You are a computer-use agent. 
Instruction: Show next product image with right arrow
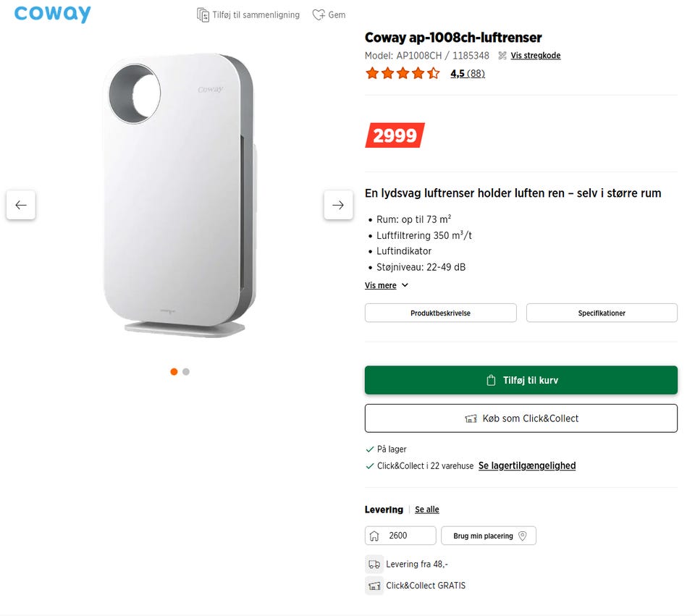[x=338, y=205]
